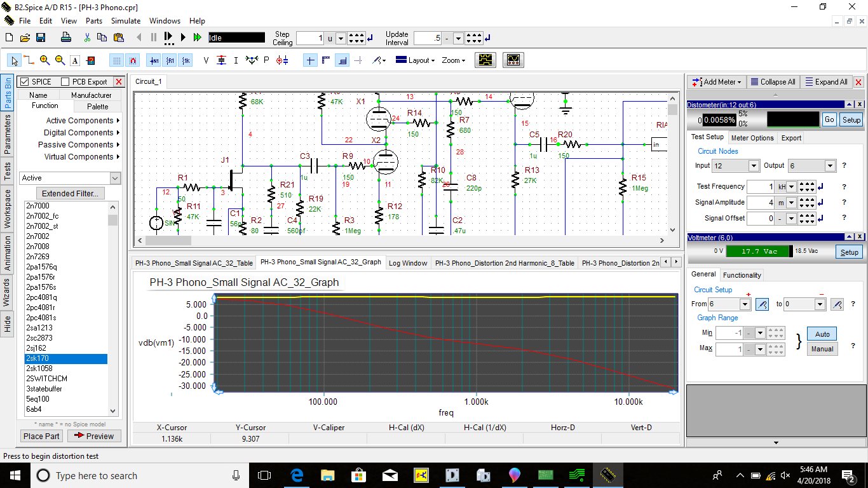Save the circuit with floppy disk icon
This screenshot has height=488, width=868.
coord(41,38)
